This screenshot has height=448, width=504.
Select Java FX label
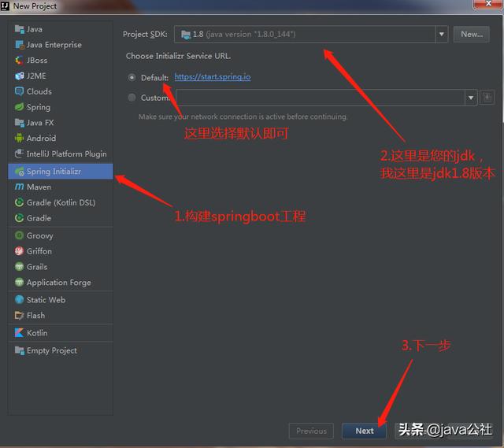click(40, 123)
